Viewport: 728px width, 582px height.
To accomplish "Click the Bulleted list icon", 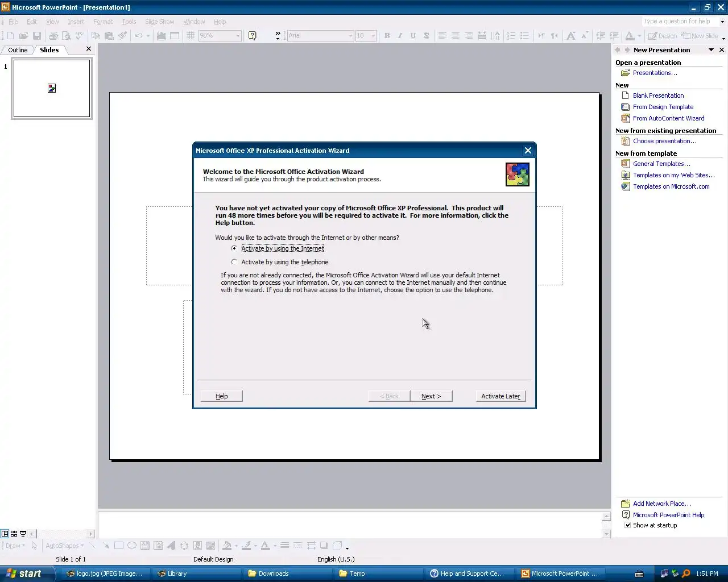I will coord(524,36).
